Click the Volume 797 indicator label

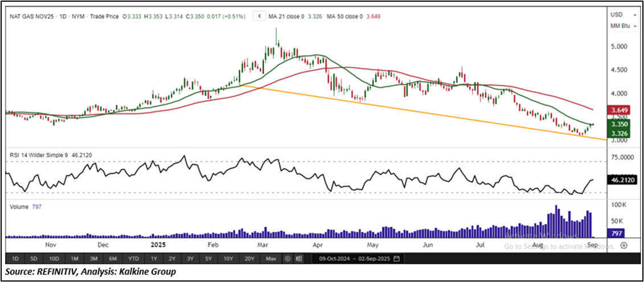26,207
